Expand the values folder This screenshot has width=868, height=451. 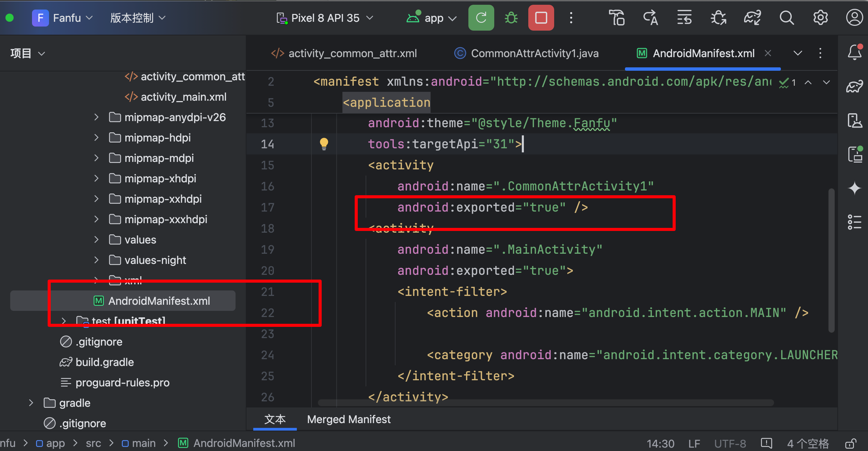(96, 240)
